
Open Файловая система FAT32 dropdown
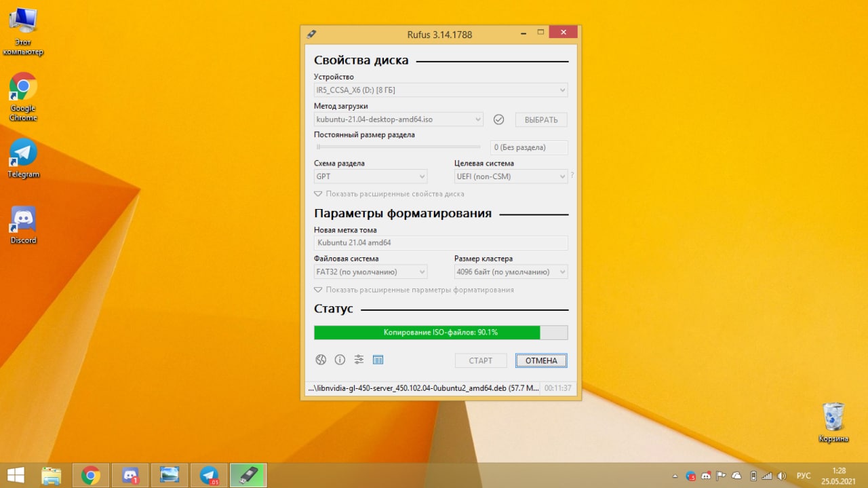click(370, 271)
